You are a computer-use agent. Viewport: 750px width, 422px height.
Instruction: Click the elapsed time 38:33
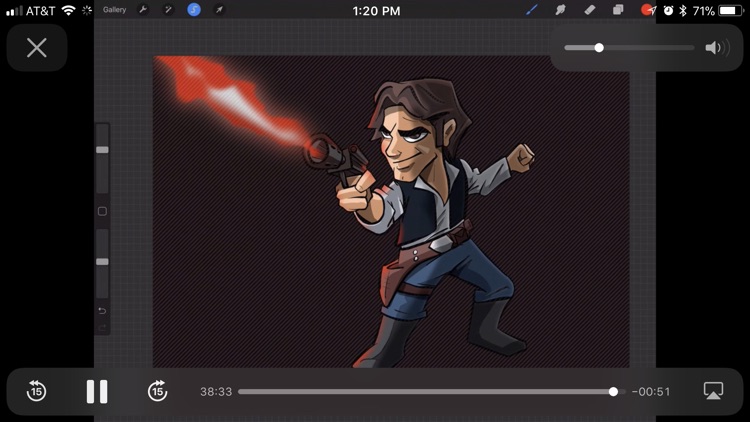(x=216, y=392)
